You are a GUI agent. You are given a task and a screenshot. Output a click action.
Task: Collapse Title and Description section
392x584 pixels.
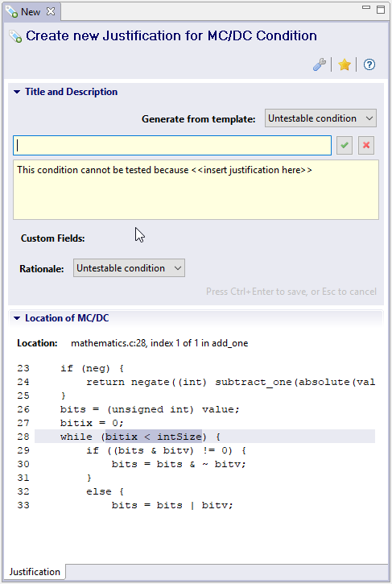point(17,92)
